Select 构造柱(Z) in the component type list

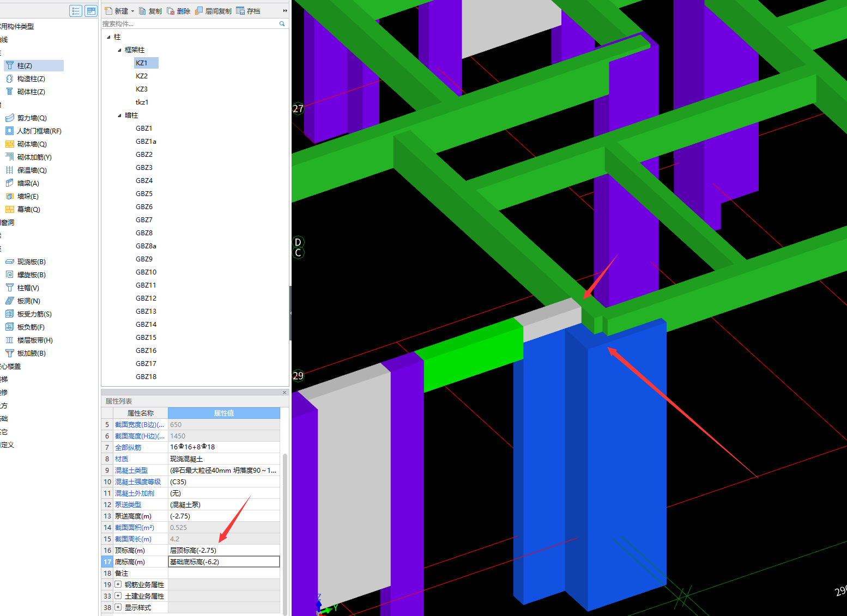tap(31, 79)
